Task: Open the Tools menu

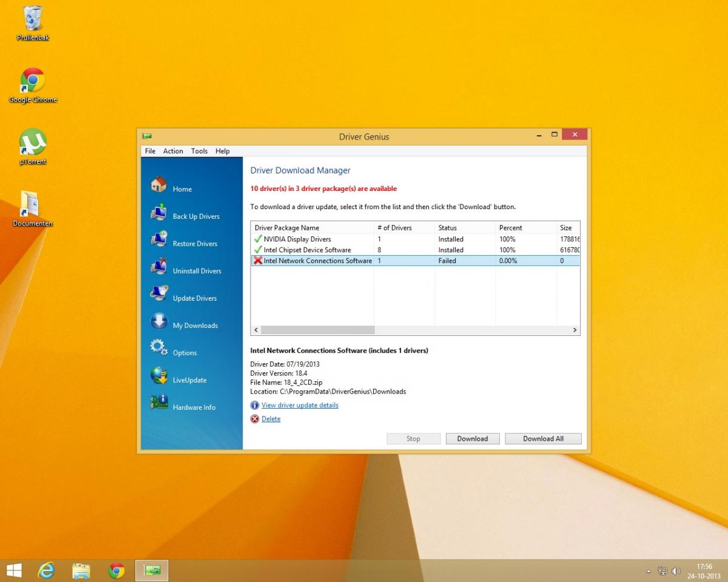Action: tap(199, 151)
